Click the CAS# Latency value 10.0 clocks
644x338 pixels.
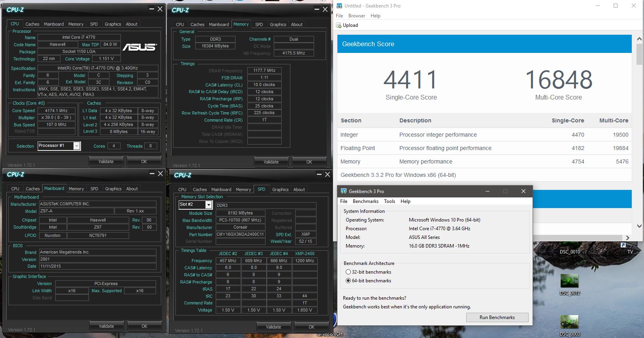(x=264, y=84)
